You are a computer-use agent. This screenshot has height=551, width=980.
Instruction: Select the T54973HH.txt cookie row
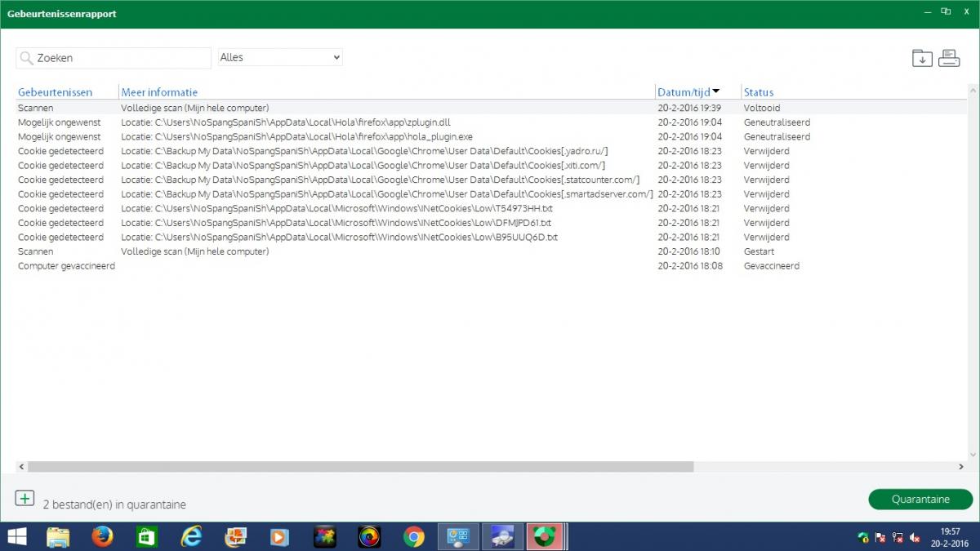(492, 208)
